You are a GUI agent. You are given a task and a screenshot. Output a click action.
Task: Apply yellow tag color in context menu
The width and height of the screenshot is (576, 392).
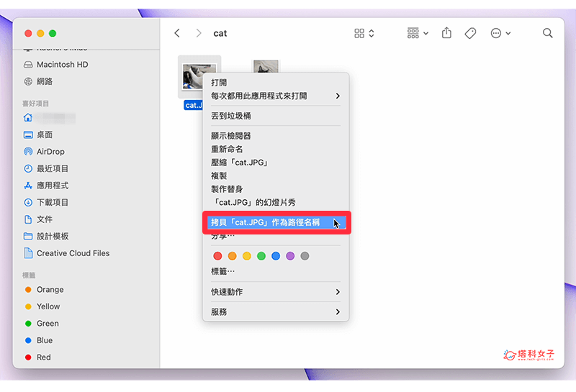(246, 256)
